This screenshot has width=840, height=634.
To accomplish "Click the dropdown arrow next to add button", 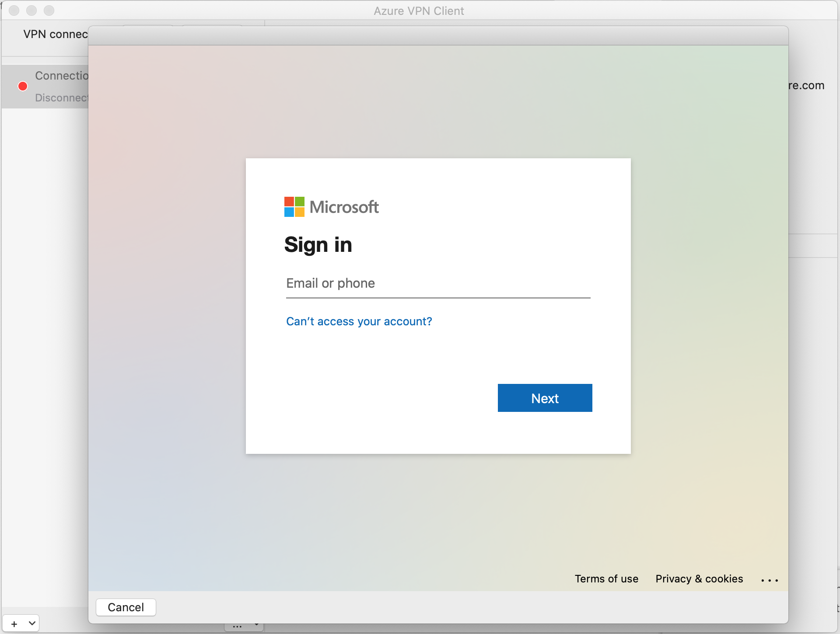I will click(x=31, y=625).
